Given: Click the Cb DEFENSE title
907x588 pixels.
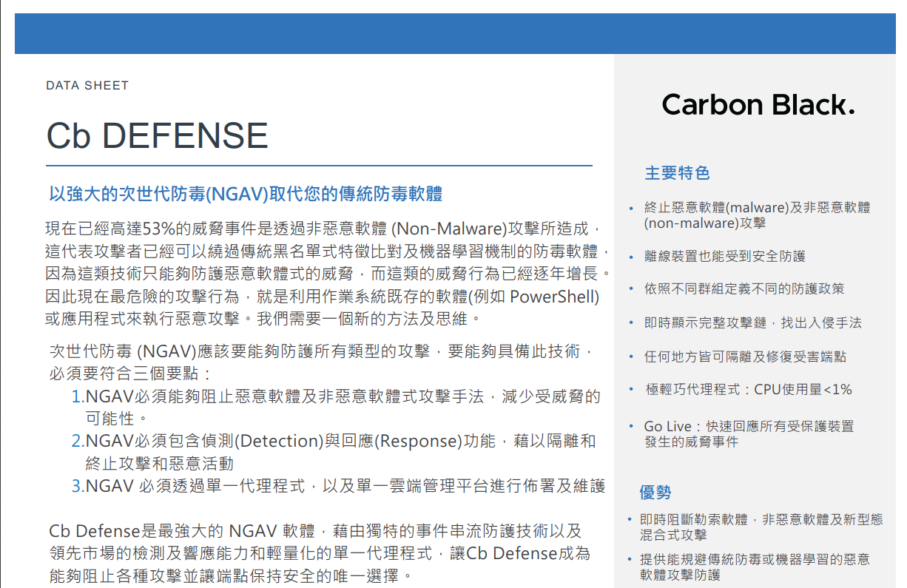Looking at the screenshot, I should pyautogui.click(x=157, y=136).
